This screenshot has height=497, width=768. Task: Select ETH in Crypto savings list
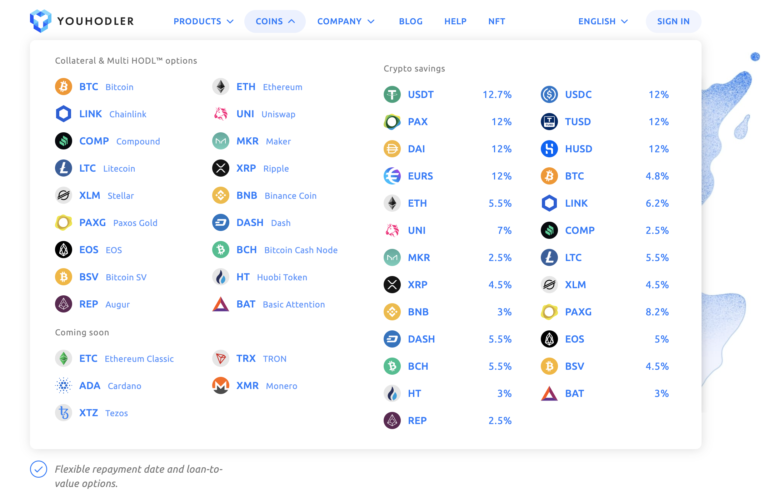448,203
